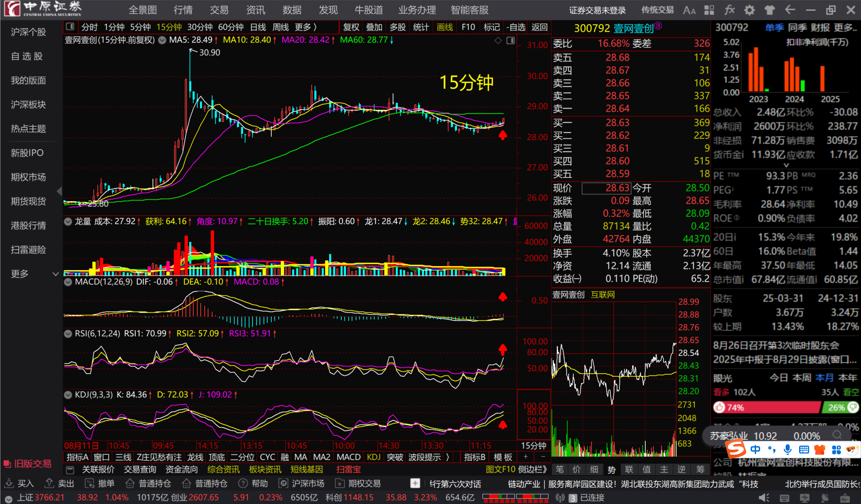The image size is (861, 504).
Task: Collapse the left sidebar with triangle arrow
Action: (x=60, y=191)
